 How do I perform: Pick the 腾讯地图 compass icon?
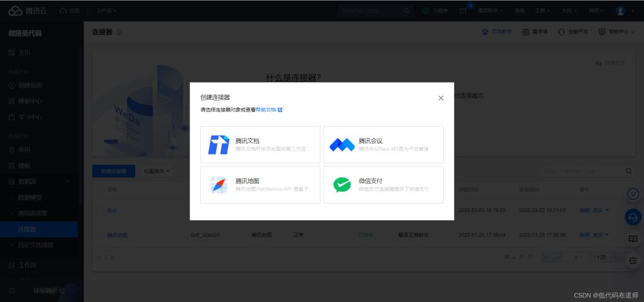tap(218, 185)
